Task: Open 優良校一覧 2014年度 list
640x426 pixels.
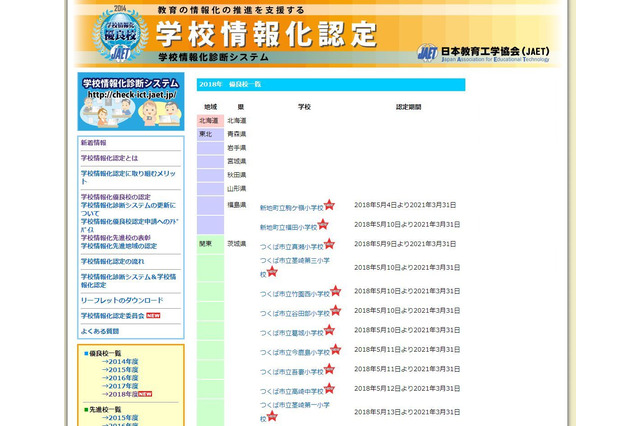Action: pyautogui.click(x=120, y=362)
